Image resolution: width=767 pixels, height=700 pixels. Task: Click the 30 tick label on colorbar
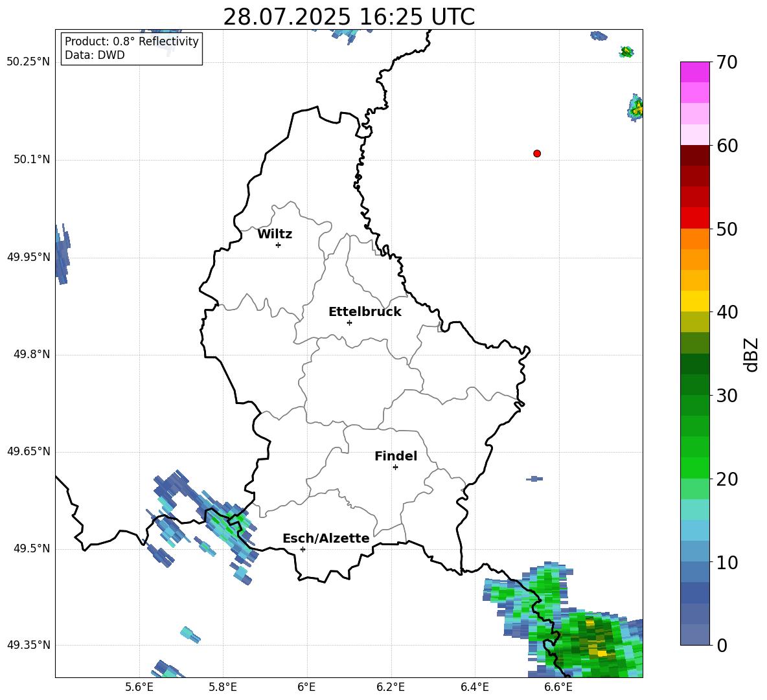point(727,396)
